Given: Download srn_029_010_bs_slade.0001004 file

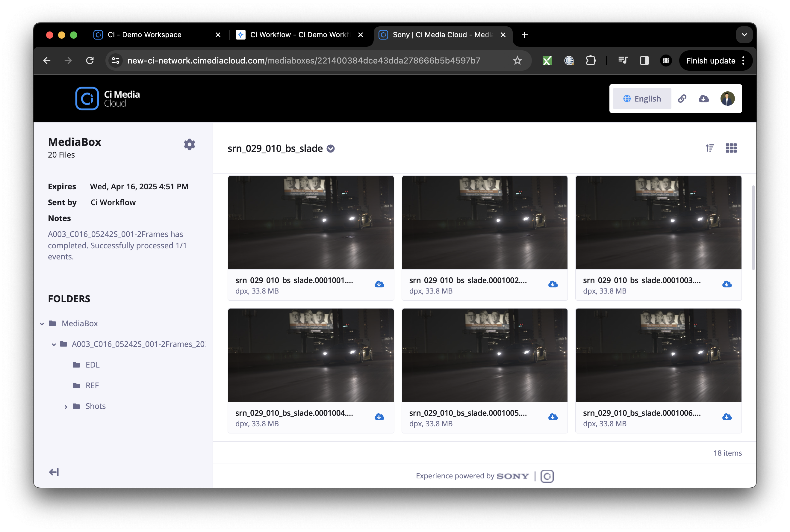Looking at the screenshot, I should point(379,417).
